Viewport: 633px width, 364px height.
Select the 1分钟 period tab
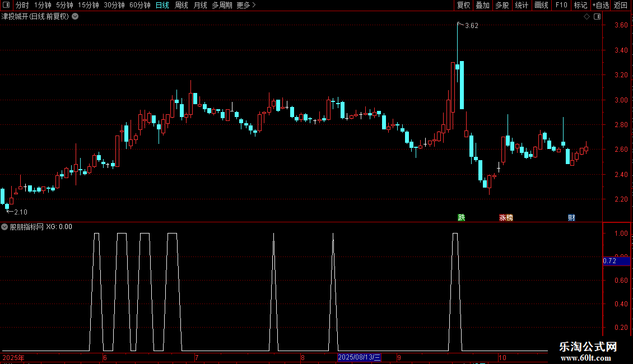click(43, 5)
